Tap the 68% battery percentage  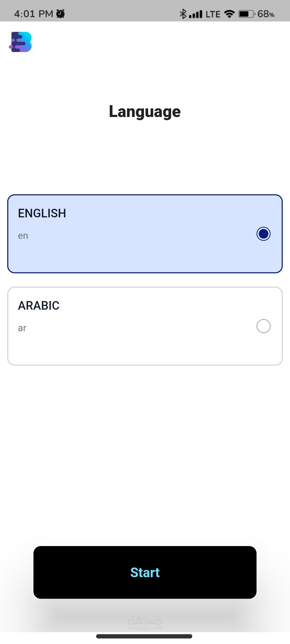tap(266, 14)
